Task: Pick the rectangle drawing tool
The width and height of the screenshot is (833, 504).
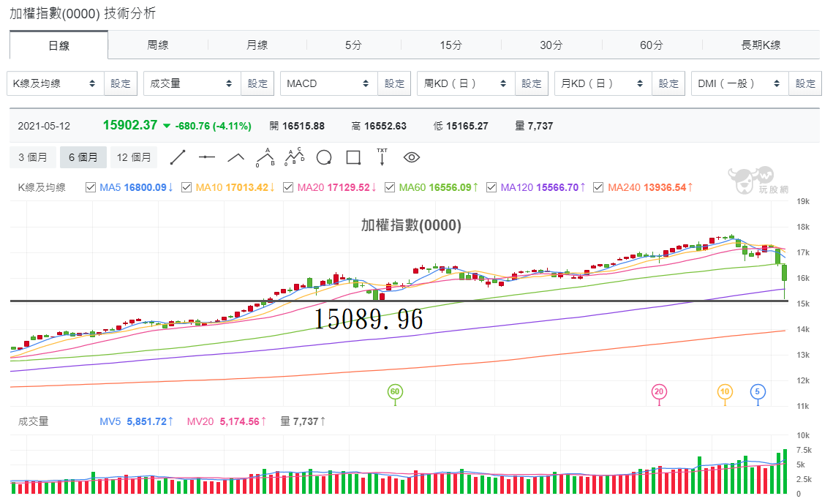Action: click(x=353, y=157)
